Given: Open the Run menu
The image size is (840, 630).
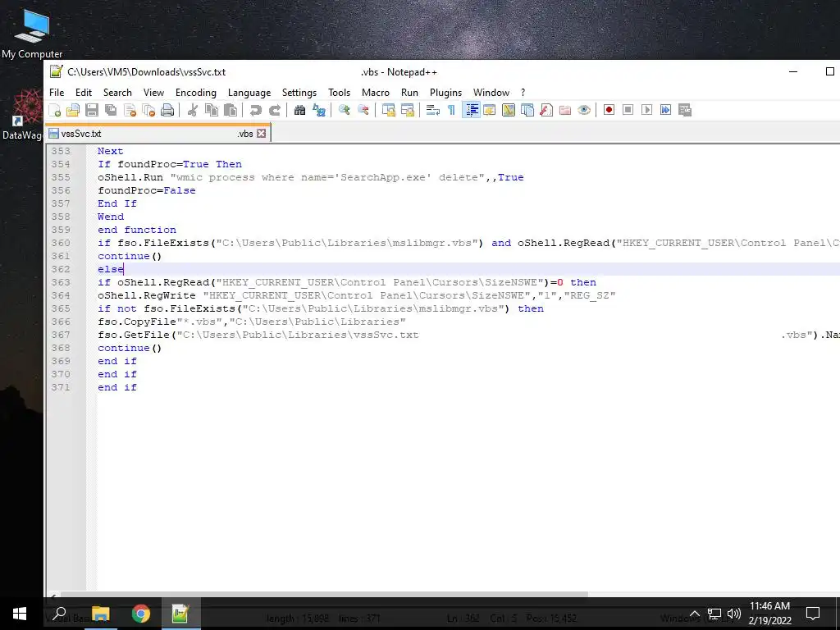Looking at the screenshot, I should 410,93.
